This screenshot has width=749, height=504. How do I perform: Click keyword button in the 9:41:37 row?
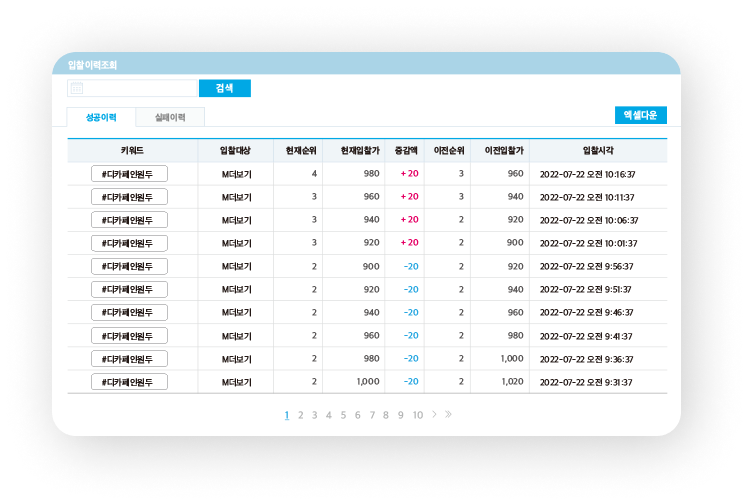point(129,335)
